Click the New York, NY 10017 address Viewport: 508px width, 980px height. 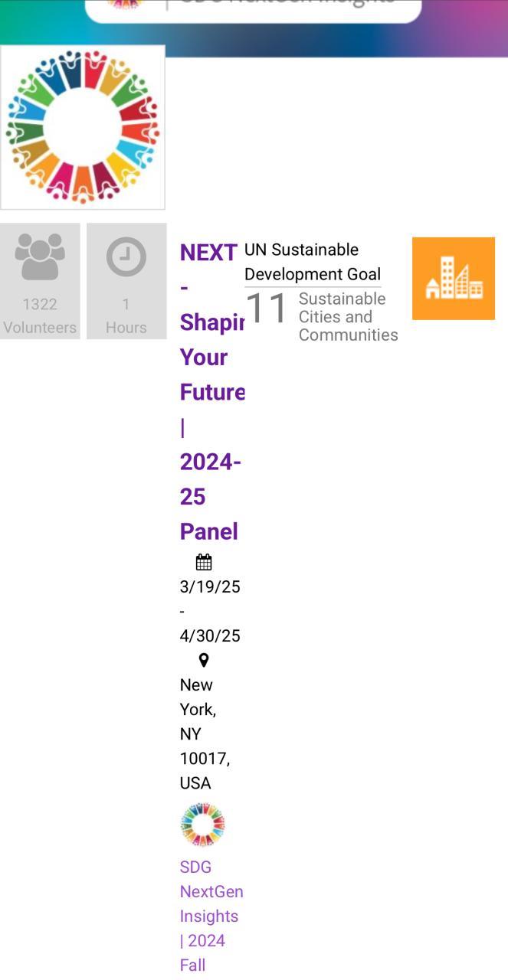205,733
